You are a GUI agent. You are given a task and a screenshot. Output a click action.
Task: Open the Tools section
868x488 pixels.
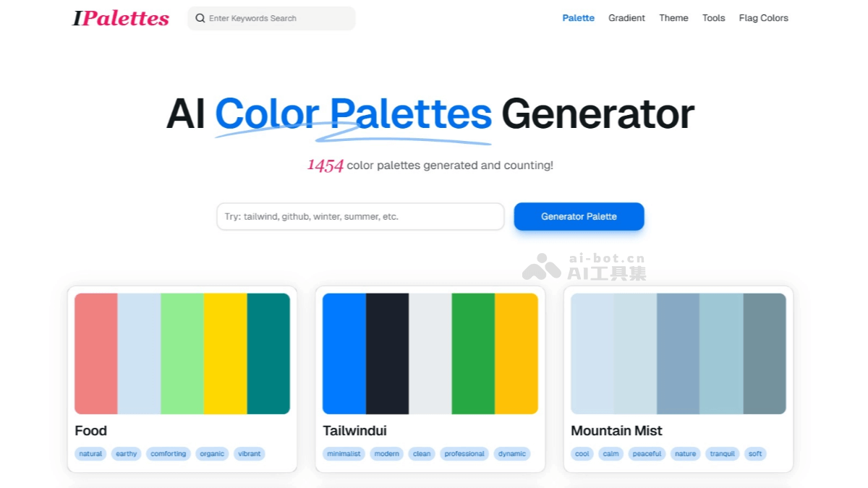[713, 18]
